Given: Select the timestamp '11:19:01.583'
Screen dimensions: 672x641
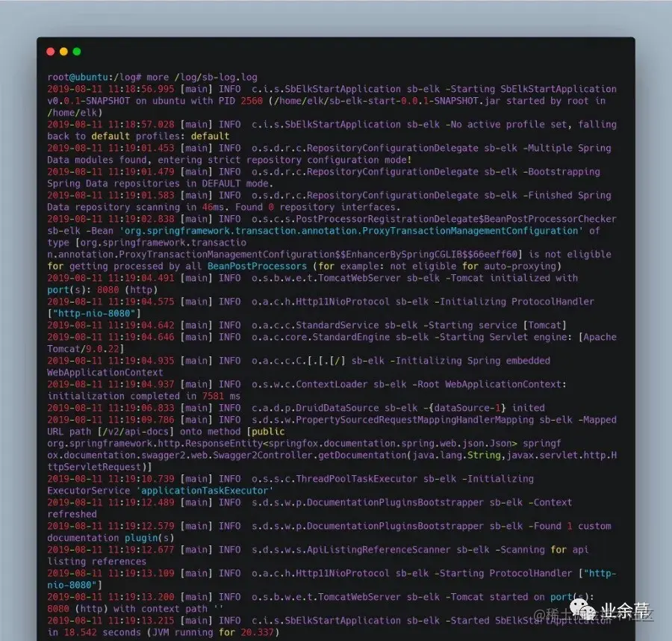Looking at the screenshot, I should pyautogui.click(x=141, y=195).
